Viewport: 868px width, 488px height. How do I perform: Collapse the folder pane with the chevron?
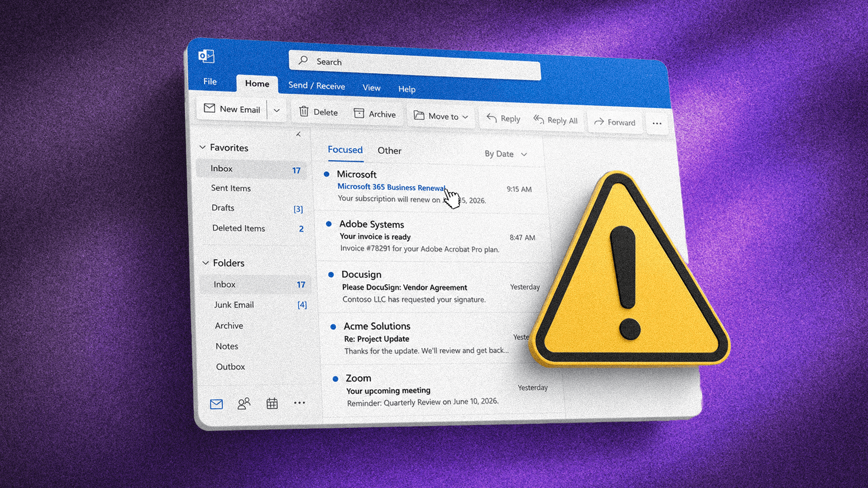pyautogui.click(x=298, y=134)
